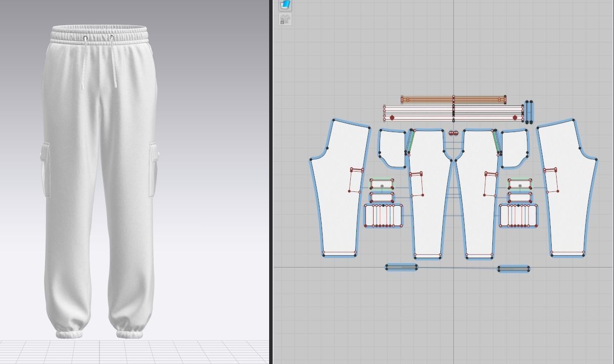Select the right elastic ankle cuff in 3D view
Screen dimensions: 614x364
130,334
